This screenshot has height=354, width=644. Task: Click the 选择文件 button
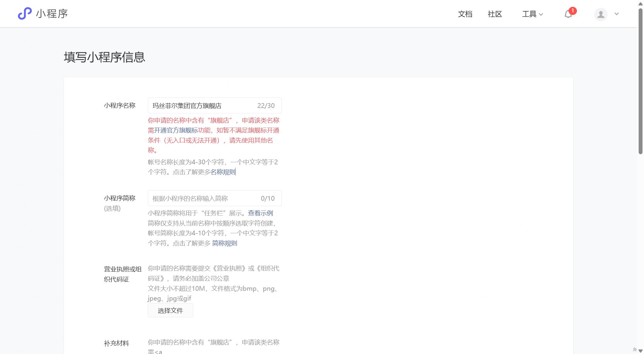(170, 310)
